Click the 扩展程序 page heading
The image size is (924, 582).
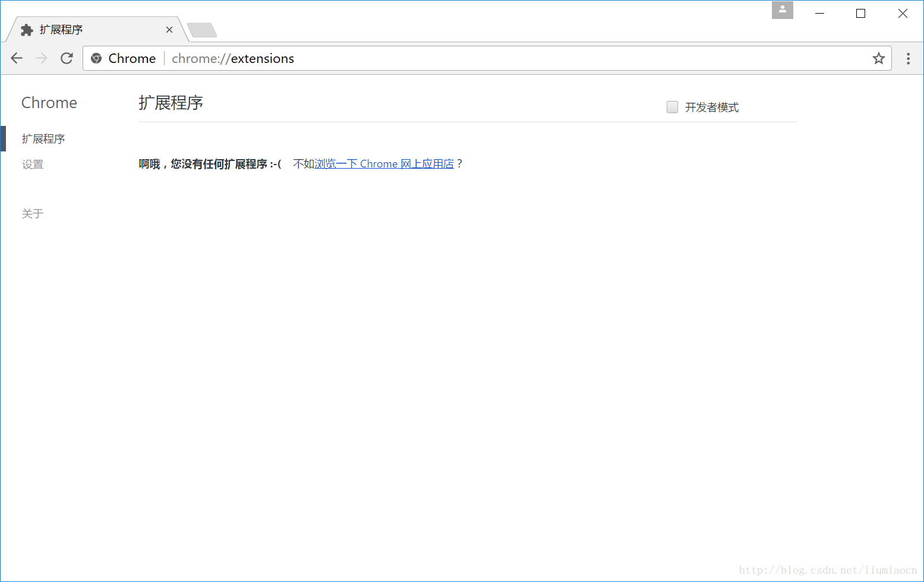click(x=171, y=103)
